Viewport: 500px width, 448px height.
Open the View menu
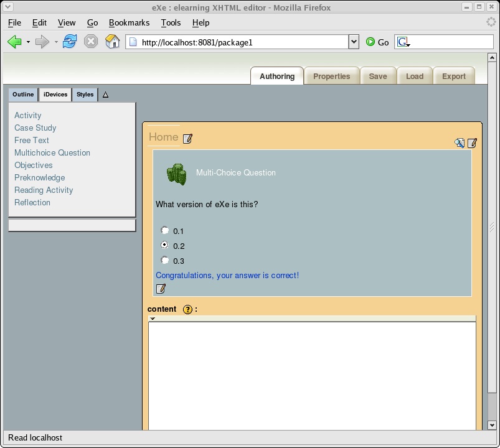67,22
